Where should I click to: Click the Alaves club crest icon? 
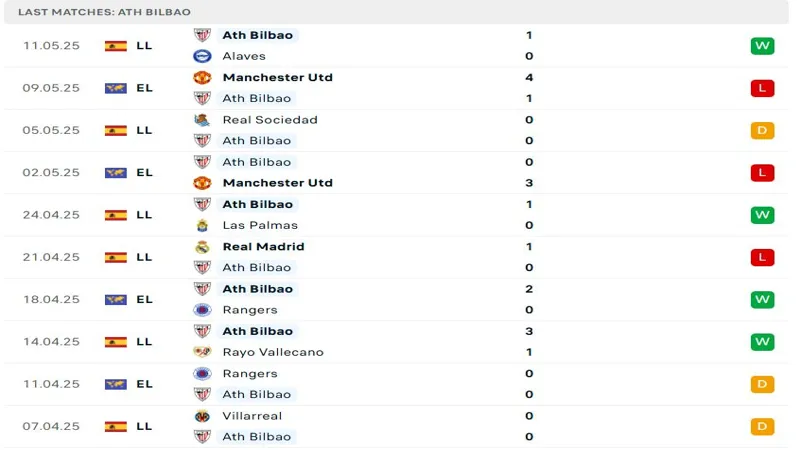[x=202, y=56]
